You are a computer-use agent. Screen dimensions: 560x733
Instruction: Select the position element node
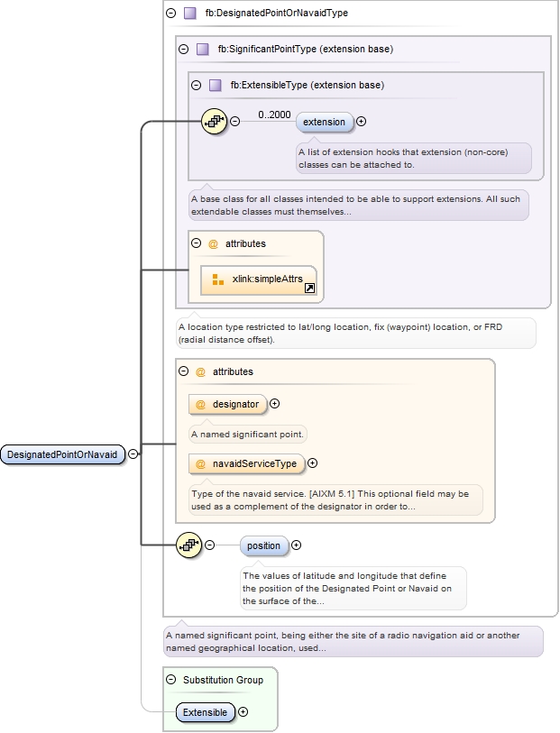point(263,545)
